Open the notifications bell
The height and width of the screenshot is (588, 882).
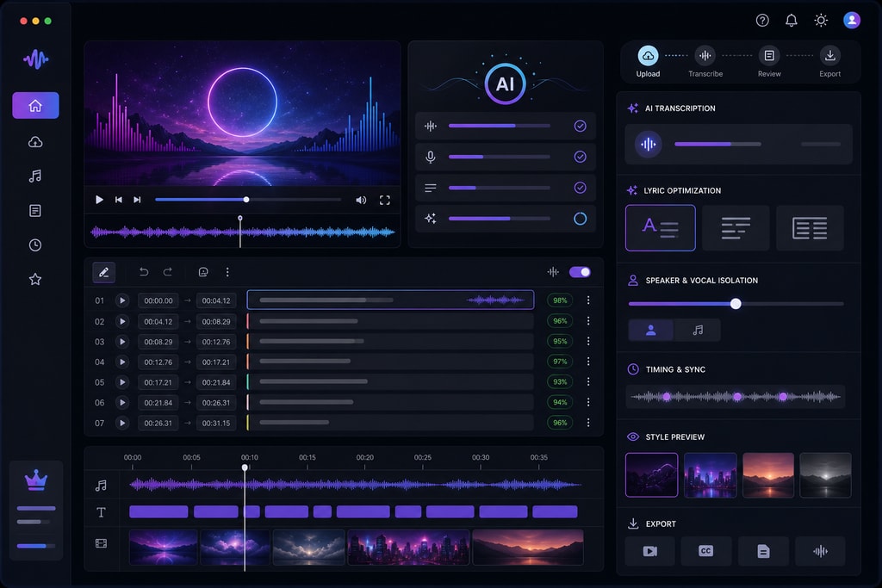point(792,21)
